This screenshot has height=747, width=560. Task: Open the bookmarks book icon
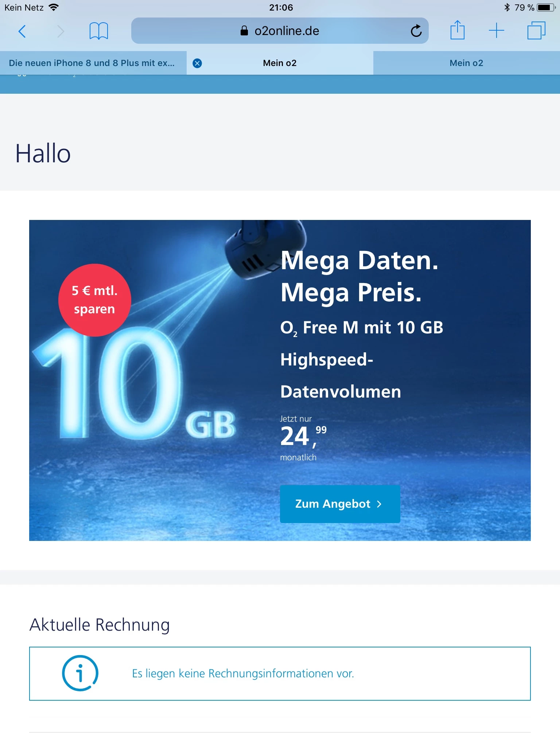point(99,31)
